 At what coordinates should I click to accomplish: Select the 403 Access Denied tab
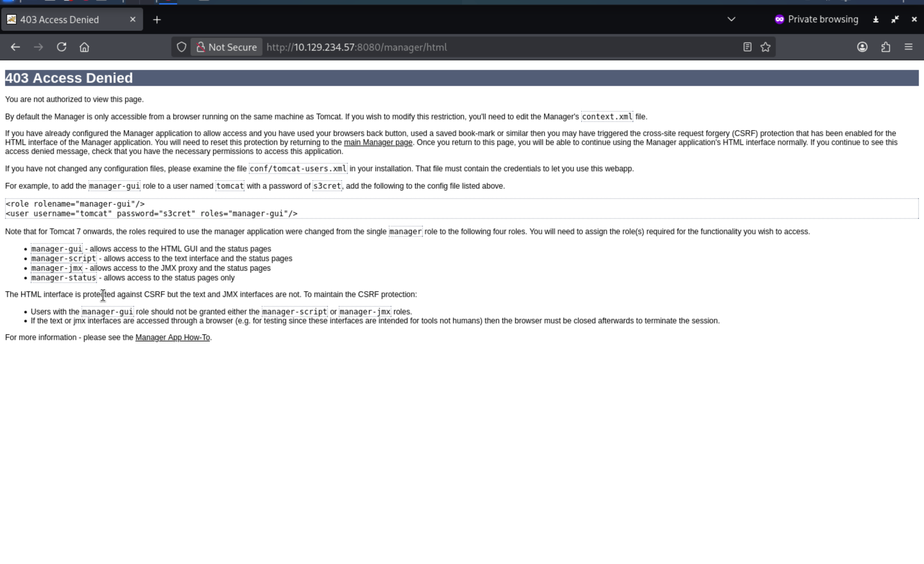click(60, 20)
